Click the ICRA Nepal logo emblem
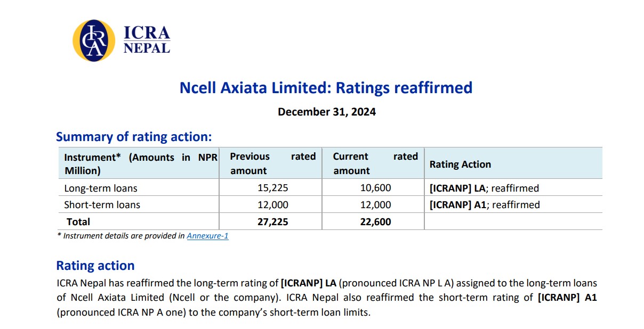 [94, 40]
